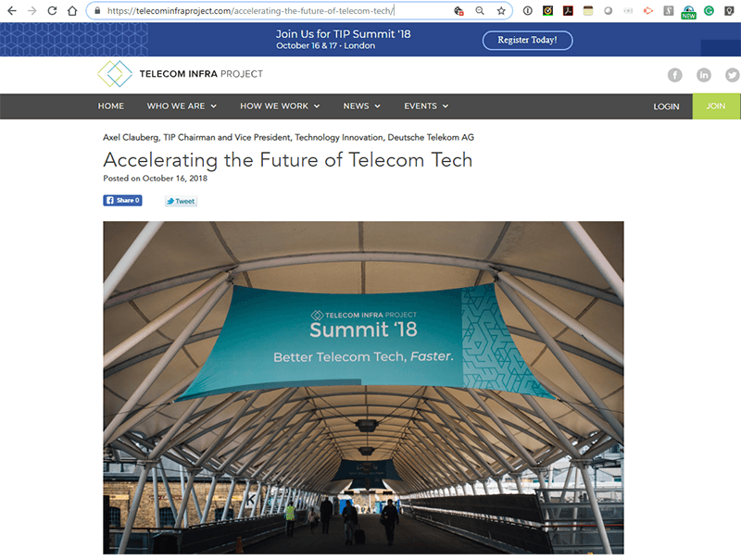Open the sticky-notes browser extension
This screenshot has width=741, height=560.
click(x=586, y=10)
